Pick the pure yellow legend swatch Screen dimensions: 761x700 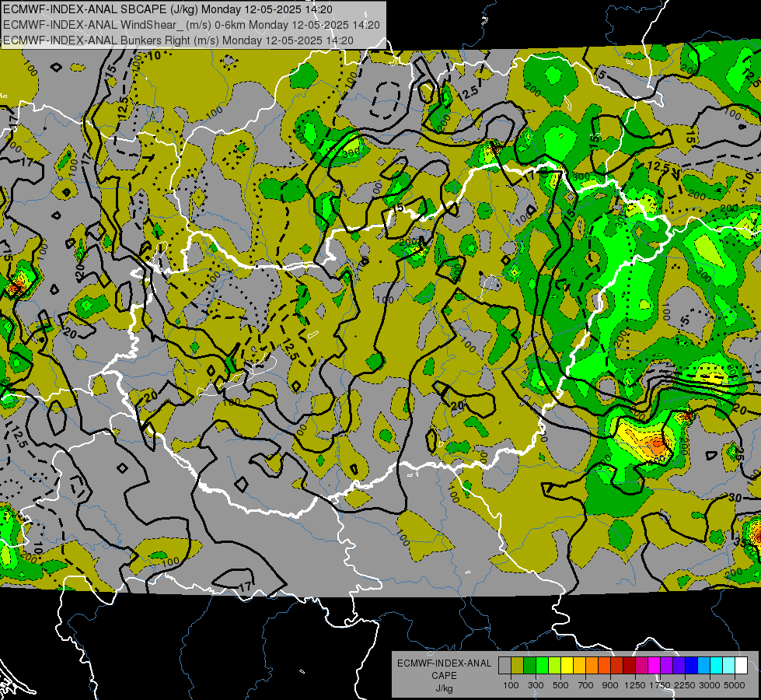567,666
